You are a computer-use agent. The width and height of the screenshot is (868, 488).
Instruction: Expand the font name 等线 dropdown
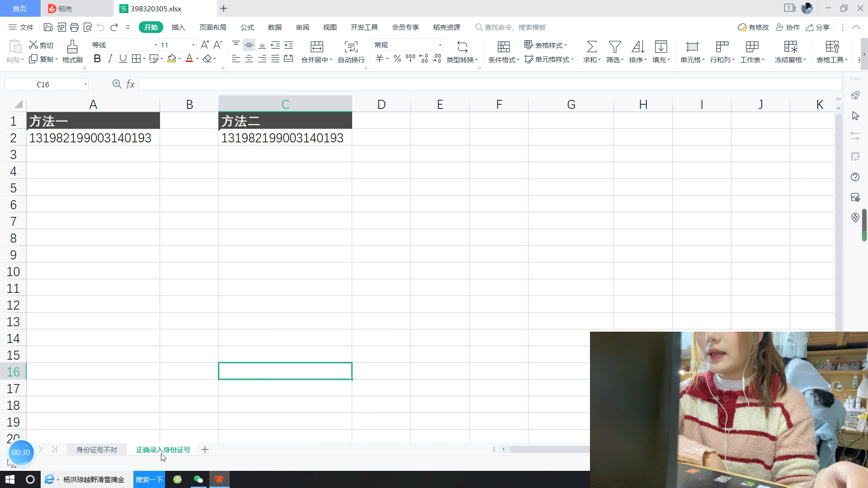click(x=156, y=45)
